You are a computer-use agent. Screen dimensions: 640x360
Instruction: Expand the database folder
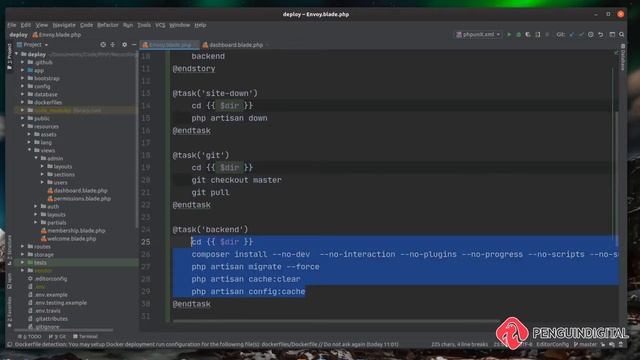pos(23,94)
